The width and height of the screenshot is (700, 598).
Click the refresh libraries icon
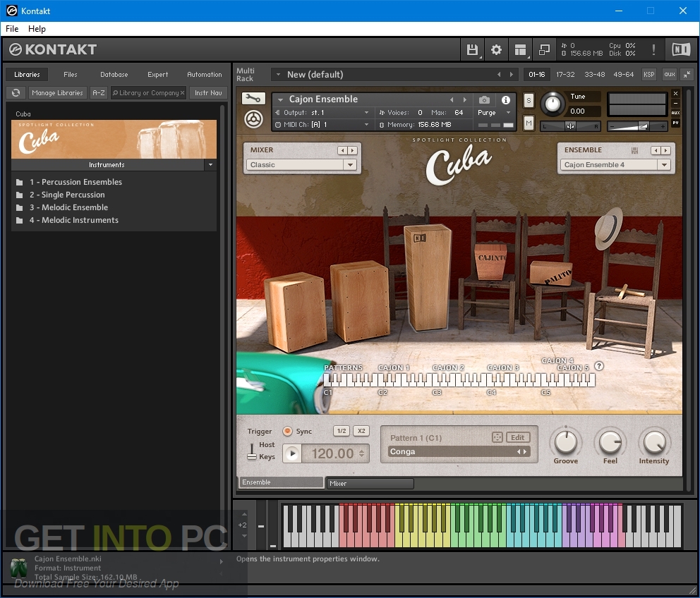(16, 93)
